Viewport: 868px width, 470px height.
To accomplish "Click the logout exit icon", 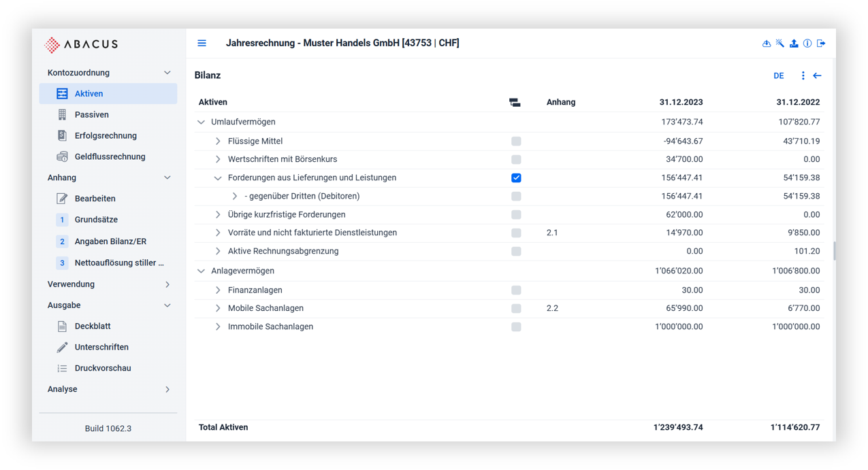I will pos(821,44).
